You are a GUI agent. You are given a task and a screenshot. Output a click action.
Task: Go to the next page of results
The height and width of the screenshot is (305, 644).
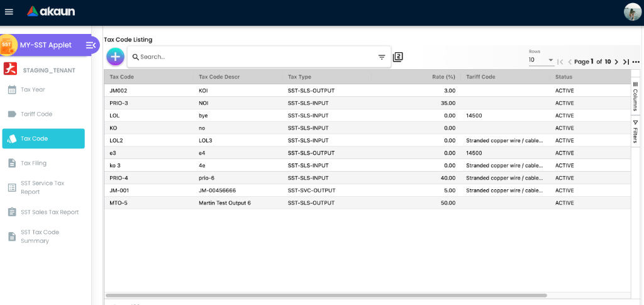pyautogui.click(x=616, y=62)
